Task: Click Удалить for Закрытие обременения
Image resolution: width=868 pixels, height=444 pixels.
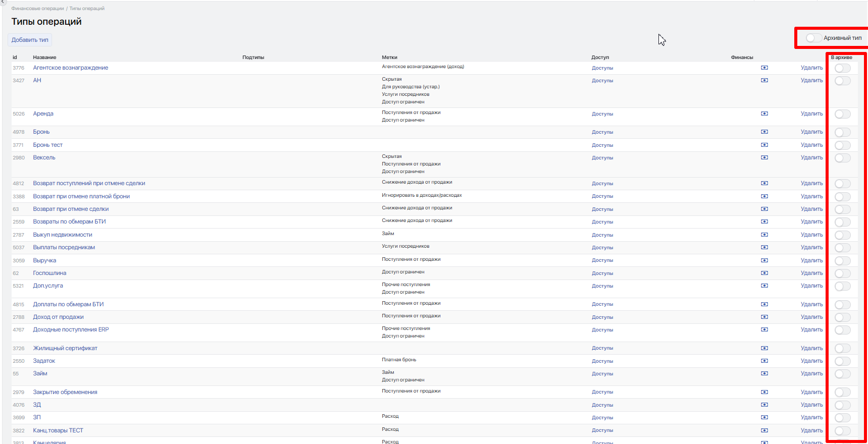Action: point(811,392)
